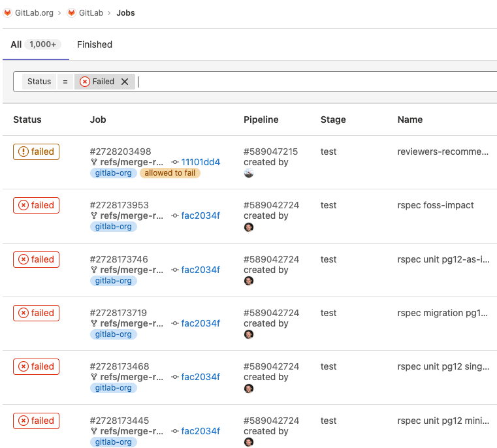
Task: Click the branch icon under job #2728173719
Action: point(94,323)
